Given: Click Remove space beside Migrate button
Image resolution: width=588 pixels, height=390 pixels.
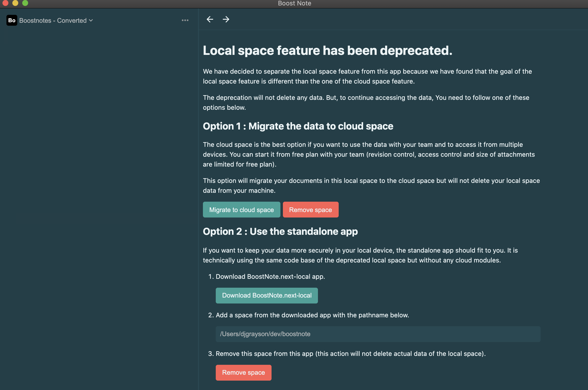Looking at the screenshot, I should click(x=310, y=210).
